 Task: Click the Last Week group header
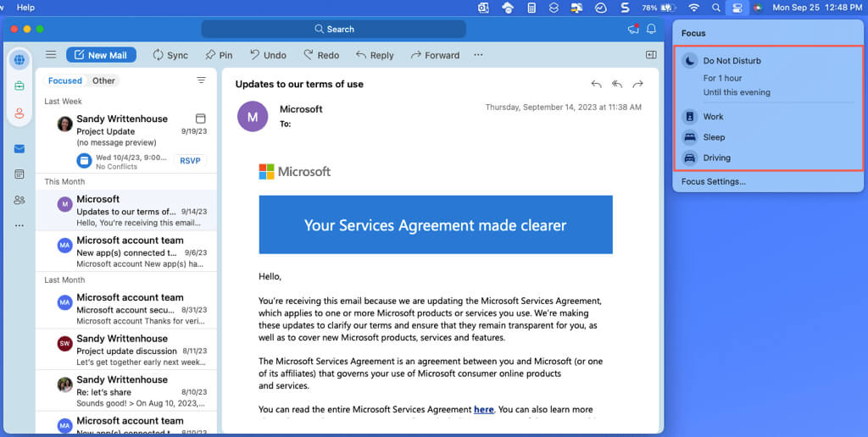pos(63,102)
